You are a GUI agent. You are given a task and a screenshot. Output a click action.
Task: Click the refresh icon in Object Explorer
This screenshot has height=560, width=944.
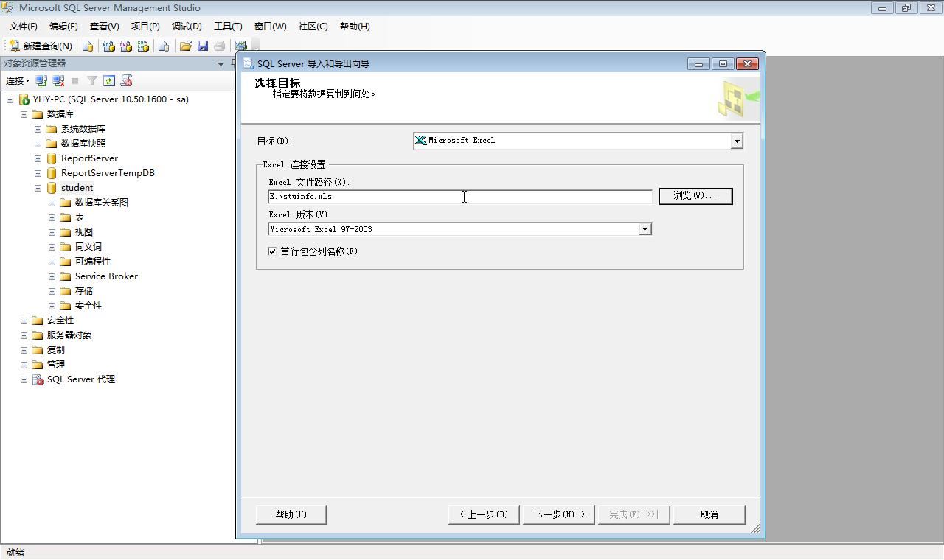pos(109,81)
